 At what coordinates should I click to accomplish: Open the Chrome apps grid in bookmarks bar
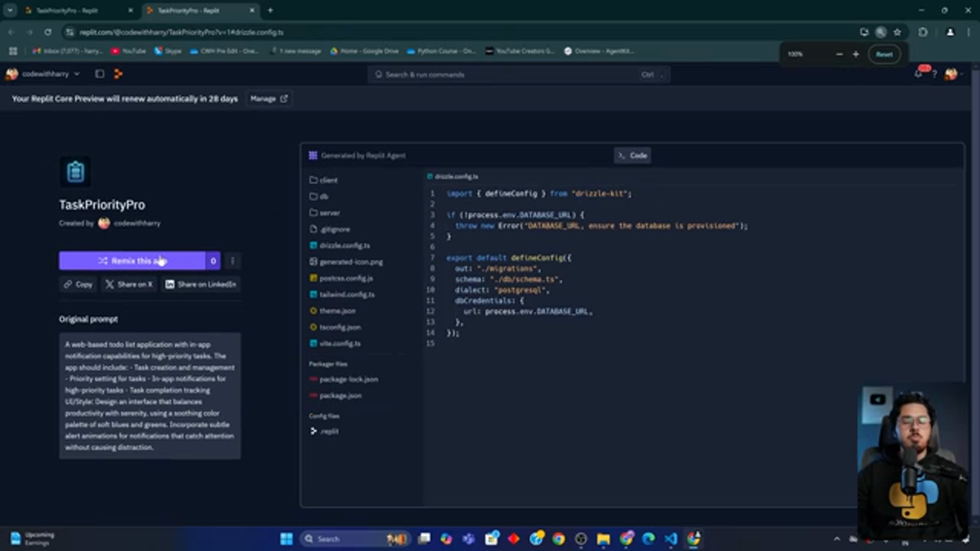(13, 51)
